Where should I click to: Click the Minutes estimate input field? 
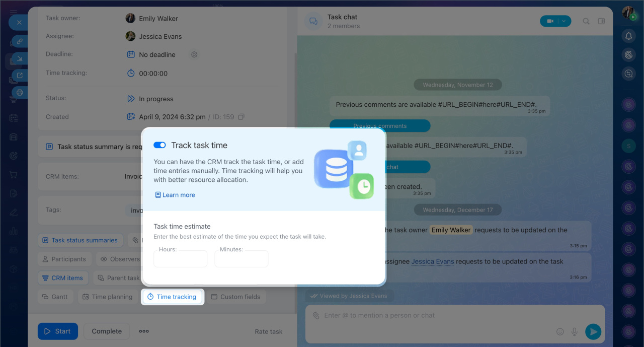coord(242,259)
